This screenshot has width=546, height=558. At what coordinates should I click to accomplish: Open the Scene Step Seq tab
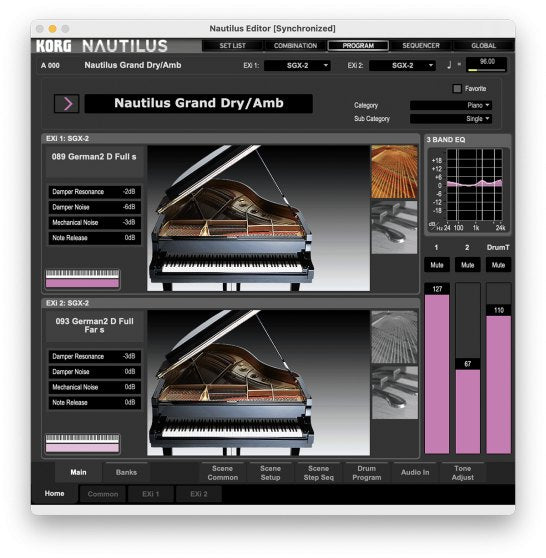(x=319, y=473)
